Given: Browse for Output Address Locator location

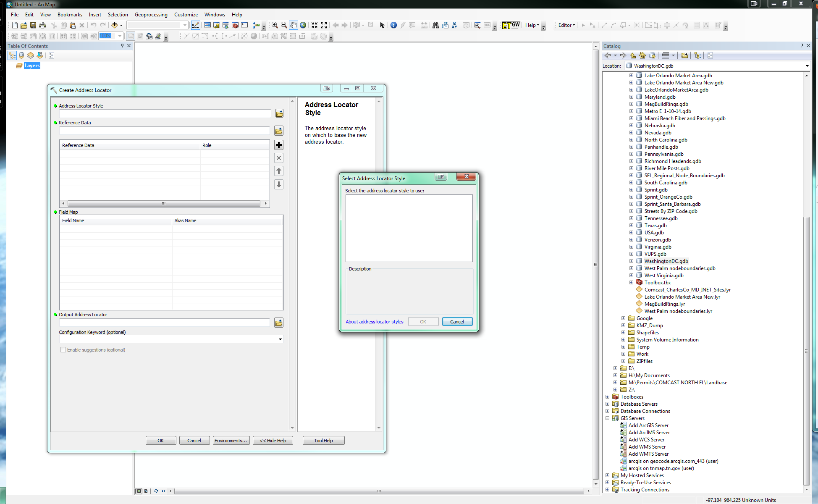Looking at the screenshot, I should [279, 323].
